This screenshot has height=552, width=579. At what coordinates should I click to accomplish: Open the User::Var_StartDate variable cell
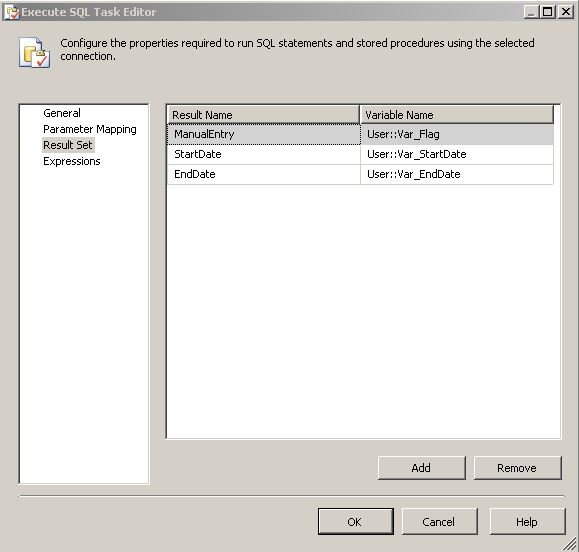(457, 154)
